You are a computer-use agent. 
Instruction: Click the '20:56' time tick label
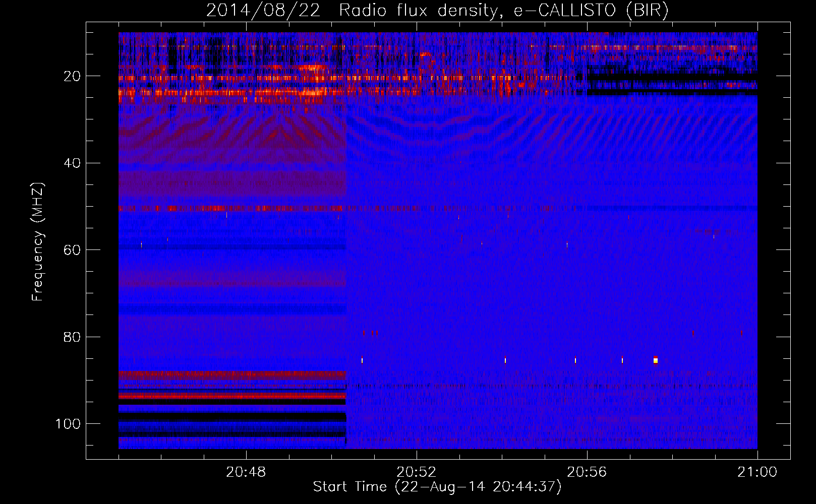[587, 472]
